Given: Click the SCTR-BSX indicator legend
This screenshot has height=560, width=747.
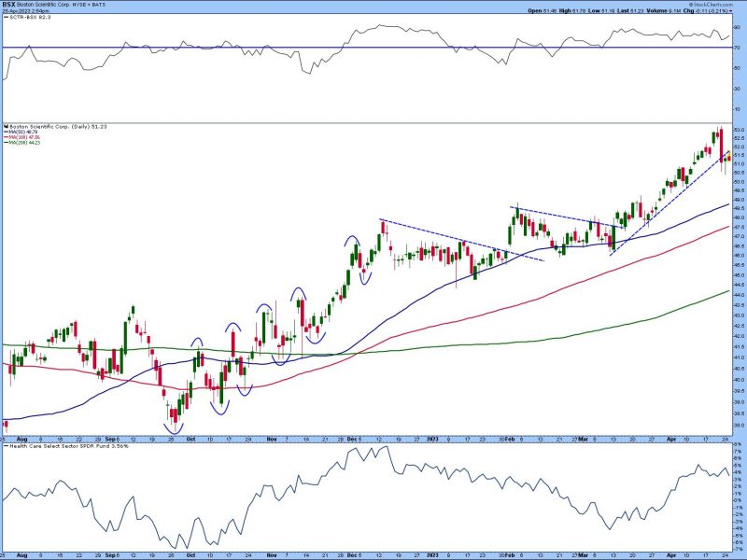Looking at the screenshot, I should [28, 17].
